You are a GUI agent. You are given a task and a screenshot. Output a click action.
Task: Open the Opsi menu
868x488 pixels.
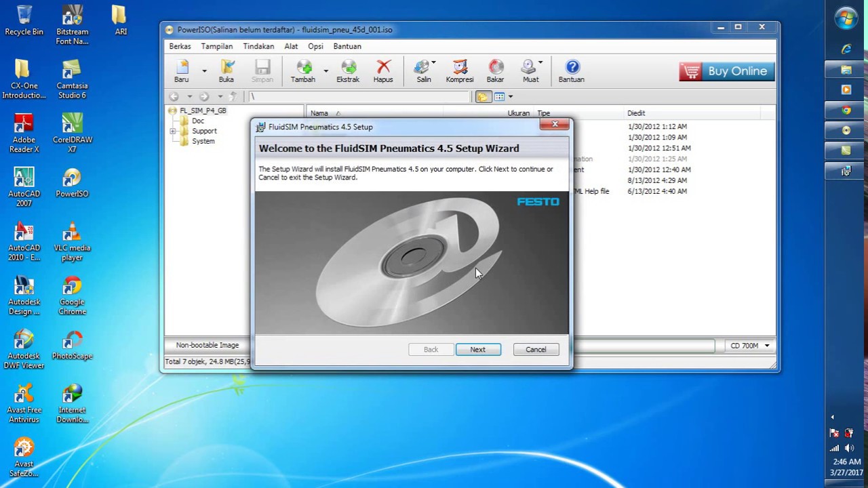pos(315,46)
